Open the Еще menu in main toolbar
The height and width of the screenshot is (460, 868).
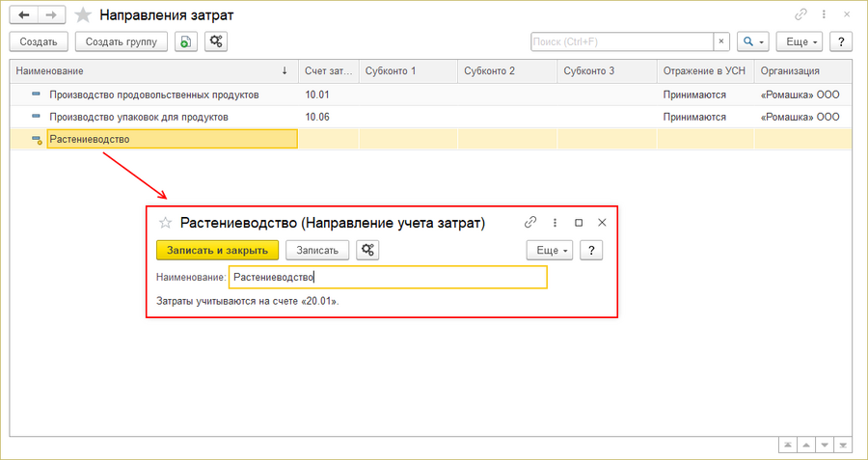coord(800,41)
